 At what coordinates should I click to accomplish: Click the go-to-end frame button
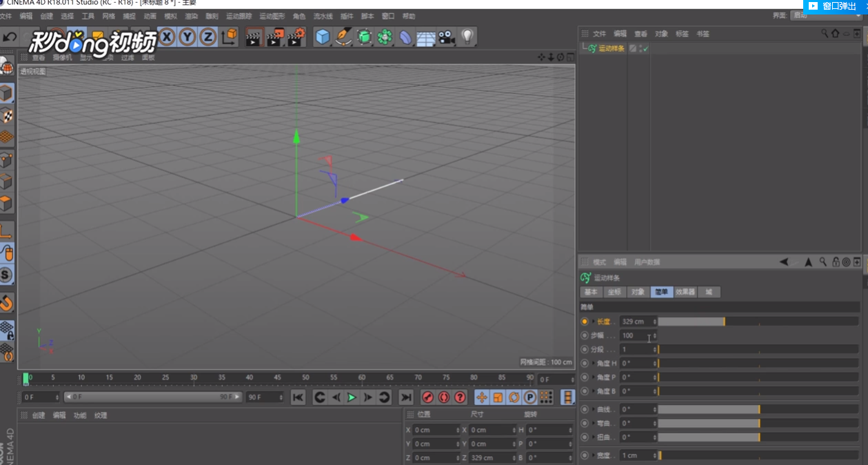(x=406, y=397)
